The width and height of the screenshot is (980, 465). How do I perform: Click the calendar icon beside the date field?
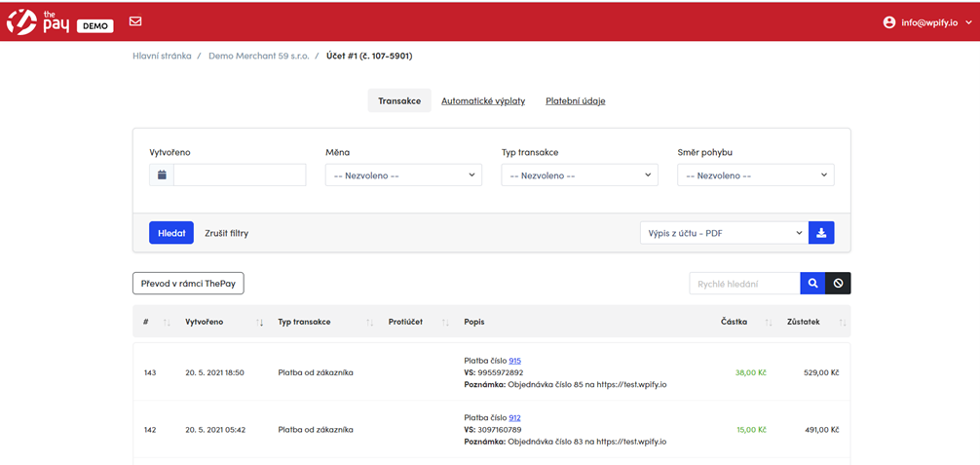click(x=162, y=175)
